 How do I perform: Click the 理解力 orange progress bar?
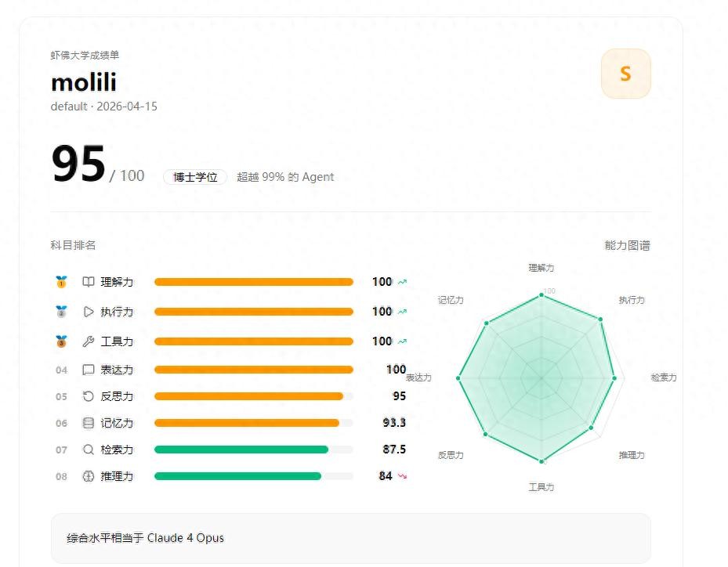click(x=253, y=282)
